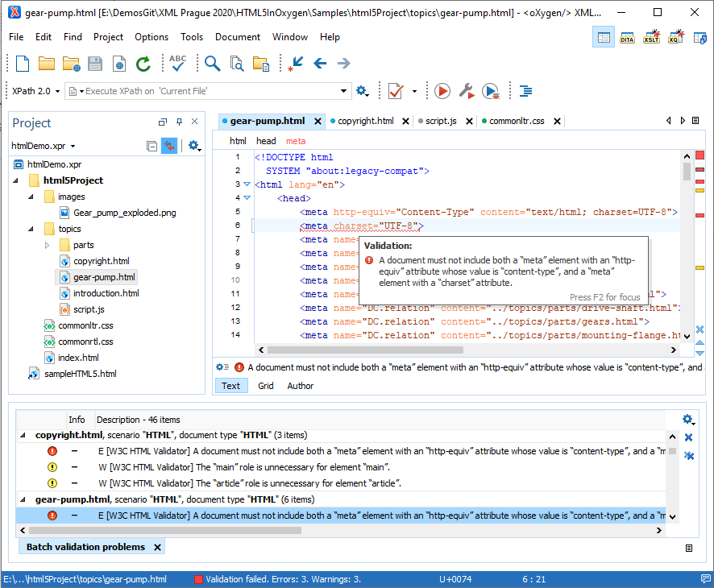
Task: Switch to the DITA perspective
Action: (627, 37)
